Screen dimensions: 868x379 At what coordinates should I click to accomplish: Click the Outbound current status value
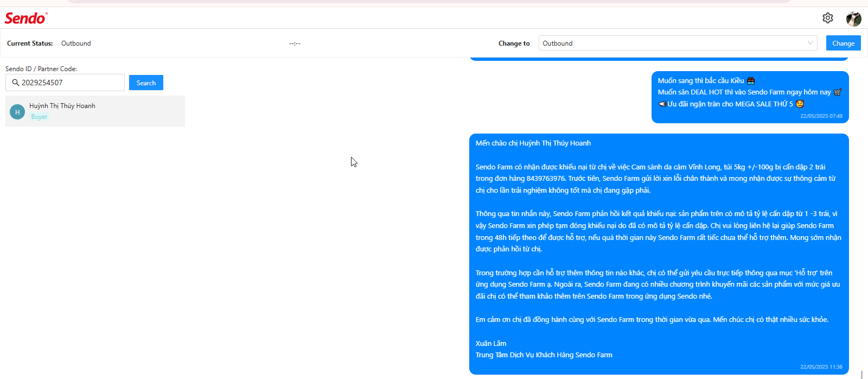pyautogui.click(x=76, y=43)
